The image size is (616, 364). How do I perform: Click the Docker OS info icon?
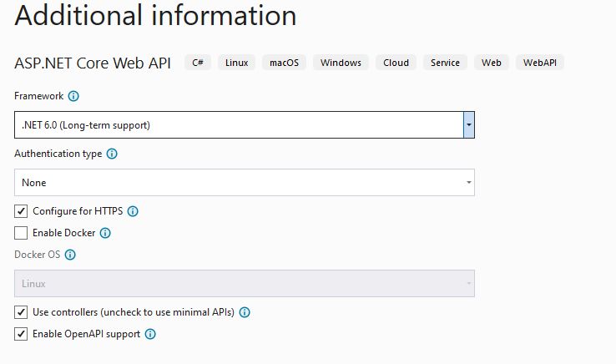pos(70,255)
